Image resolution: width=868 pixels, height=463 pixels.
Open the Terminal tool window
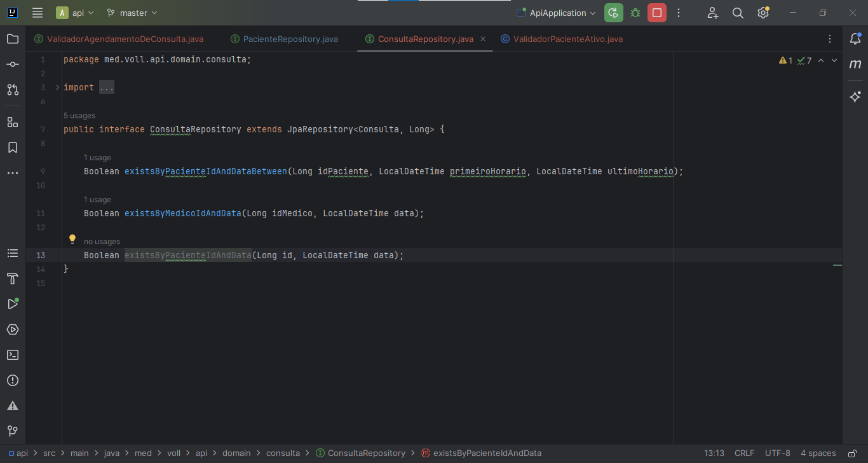click(13, 355)
